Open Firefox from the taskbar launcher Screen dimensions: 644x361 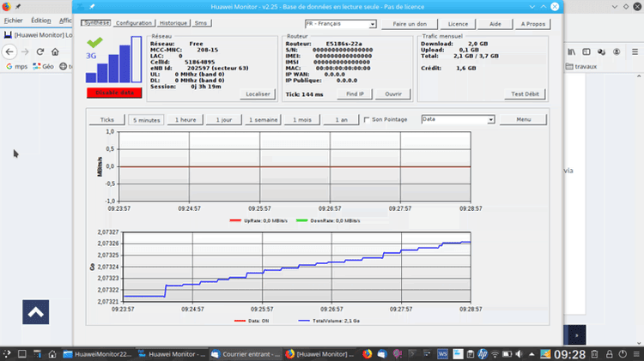click(x=367, y=353)
